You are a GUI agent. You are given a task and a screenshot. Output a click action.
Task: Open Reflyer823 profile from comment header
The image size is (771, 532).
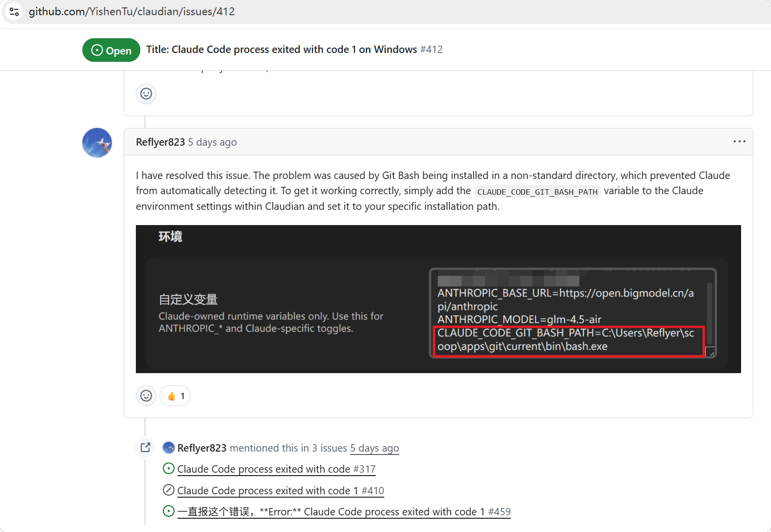click(160, 142)
